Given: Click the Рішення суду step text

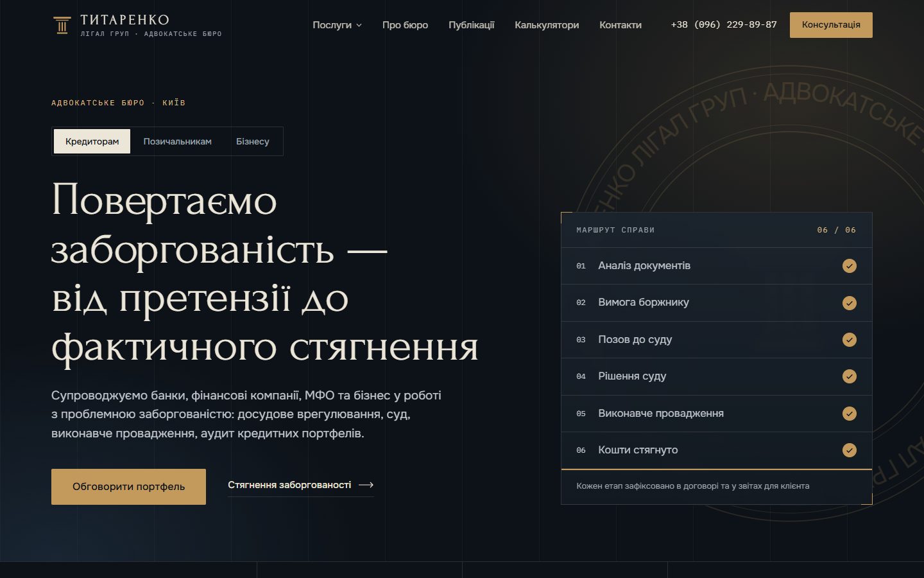Looking at the screenshot, I should pos(632,376).
